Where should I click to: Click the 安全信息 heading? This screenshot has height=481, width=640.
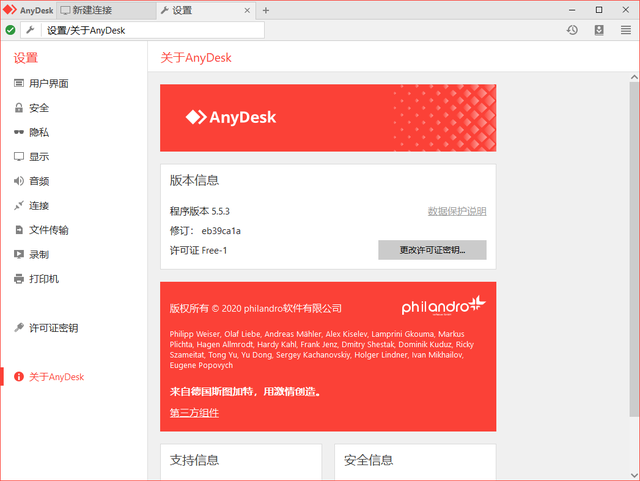369,461
